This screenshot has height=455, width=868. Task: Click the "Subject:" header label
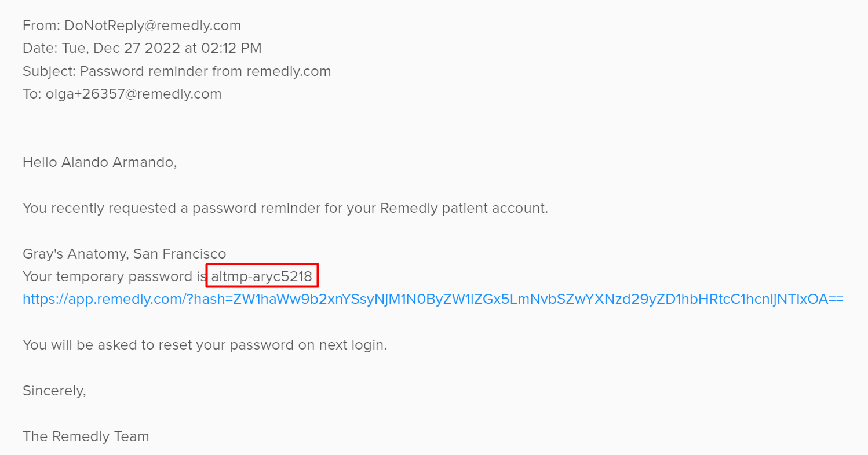[x=49, y=71]
